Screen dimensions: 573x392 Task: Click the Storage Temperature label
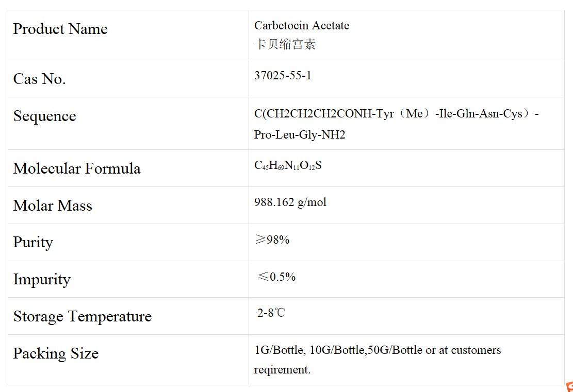[83, 316]
